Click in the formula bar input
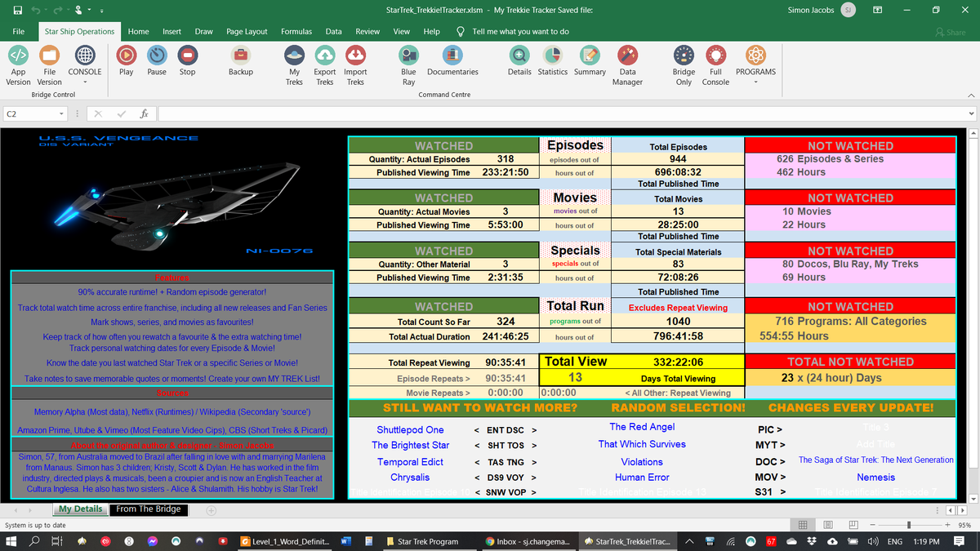 pyautogui.click(x=561, y=114)
